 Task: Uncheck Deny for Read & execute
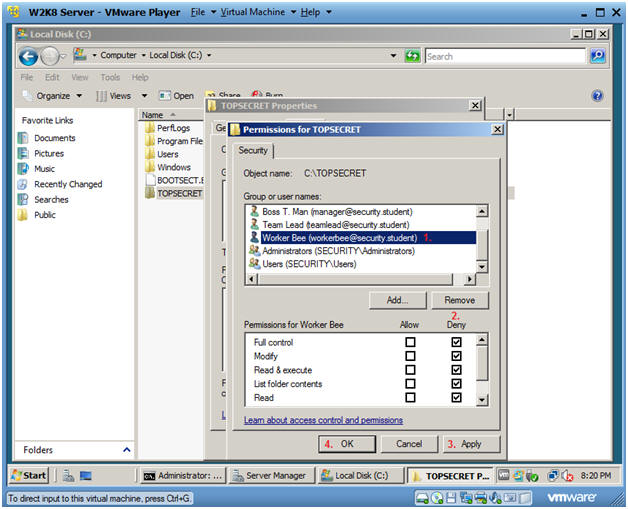[456, 370]
